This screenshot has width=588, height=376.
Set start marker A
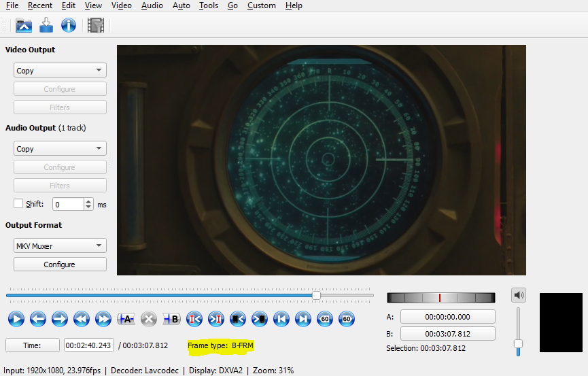click(126, 319)
